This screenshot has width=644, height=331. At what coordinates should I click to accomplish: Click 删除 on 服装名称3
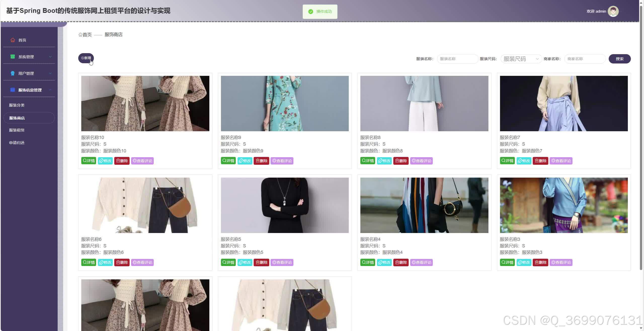[x=540, y=262]
